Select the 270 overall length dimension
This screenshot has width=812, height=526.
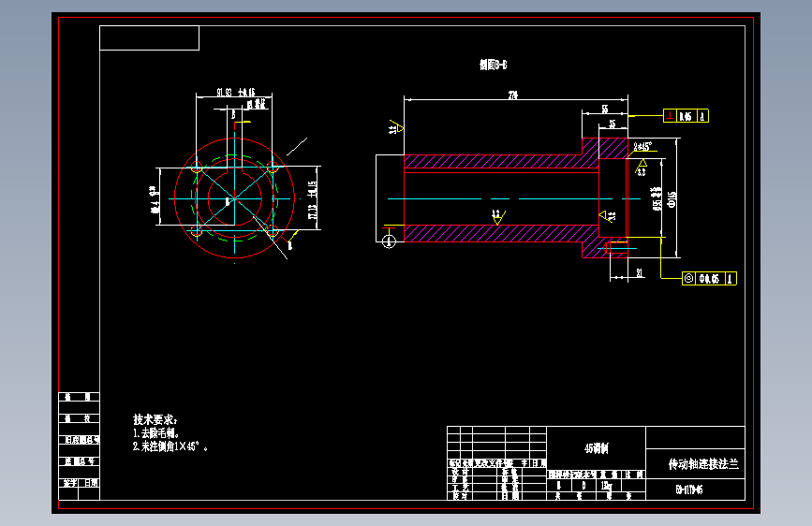click(x=512, y=95)
